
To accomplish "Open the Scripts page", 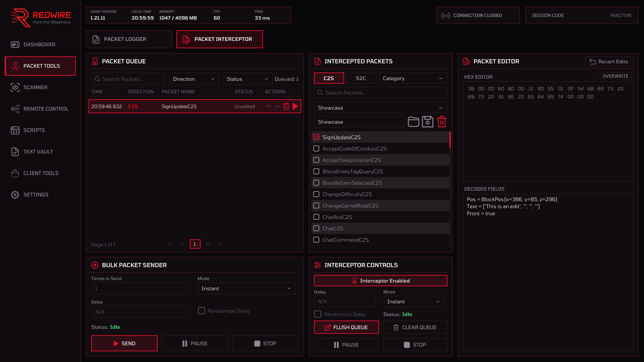I will 40,130.
